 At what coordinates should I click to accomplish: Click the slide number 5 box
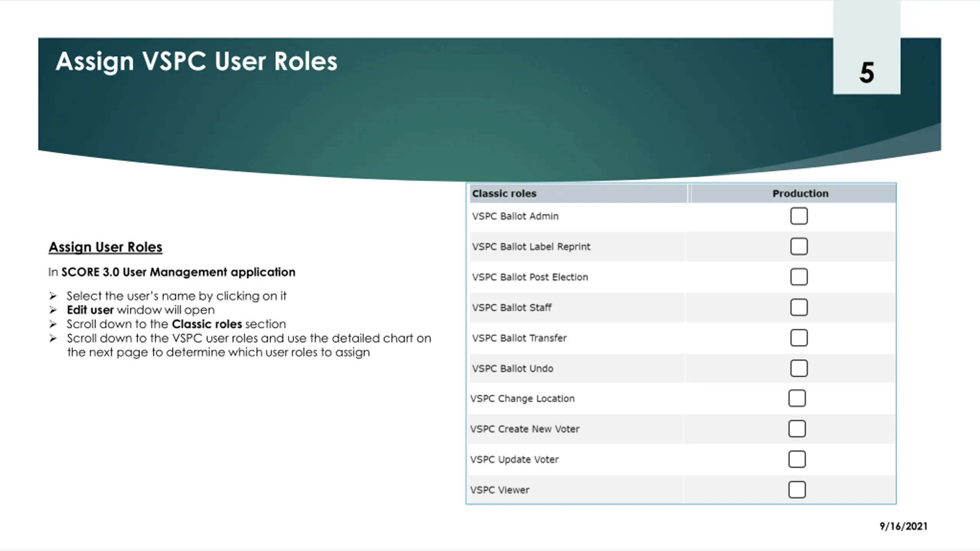(866, 72)
